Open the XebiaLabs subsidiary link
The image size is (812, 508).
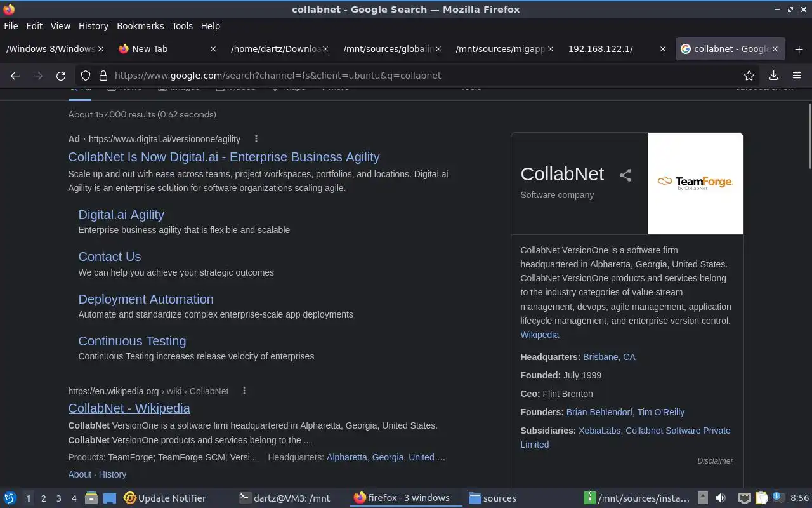tap(599, 431)
